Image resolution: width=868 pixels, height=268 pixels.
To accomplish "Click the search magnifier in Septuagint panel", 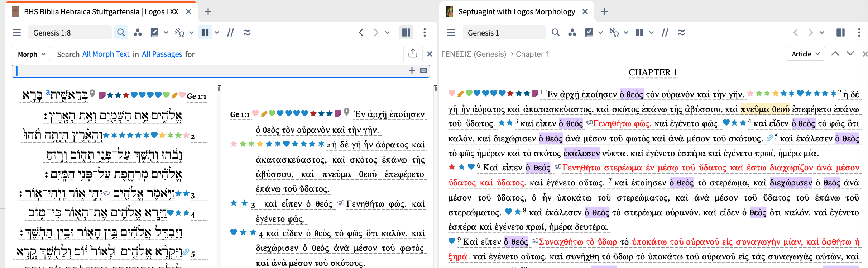I will tap(556, 33).
